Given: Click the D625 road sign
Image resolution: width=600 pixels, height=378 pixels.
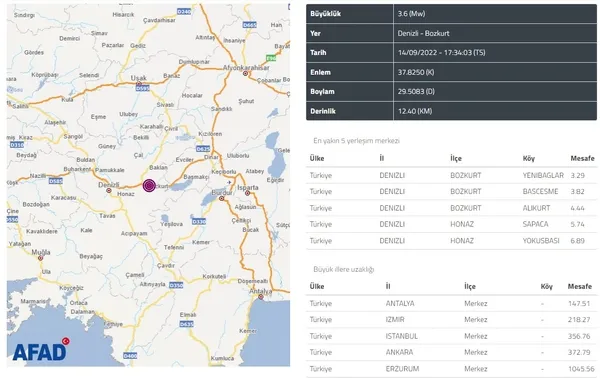Looking at the screenshot, I should point(203,149).
